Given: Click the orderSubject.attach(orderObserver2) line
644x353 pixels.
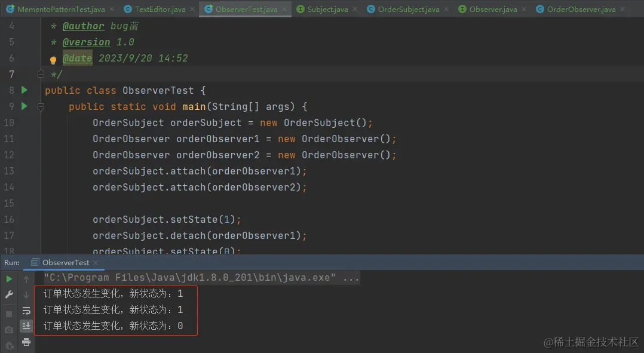Looking at the screenshot, I should 200,187.
